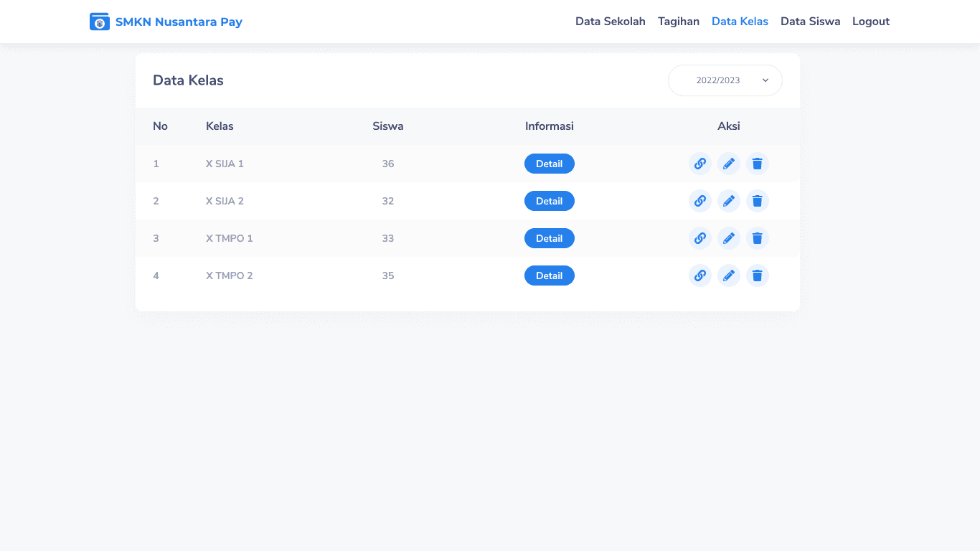980x551 pixels.
Task: Click the wallet logo icon in header
Action: 100,22
